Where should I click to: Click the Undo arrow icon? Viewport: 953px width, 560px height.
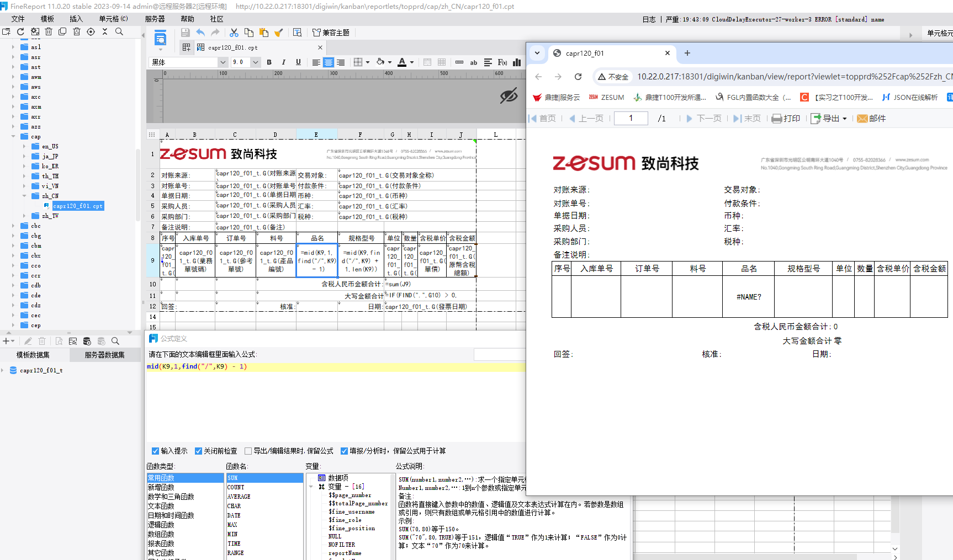tap(200, 33)
